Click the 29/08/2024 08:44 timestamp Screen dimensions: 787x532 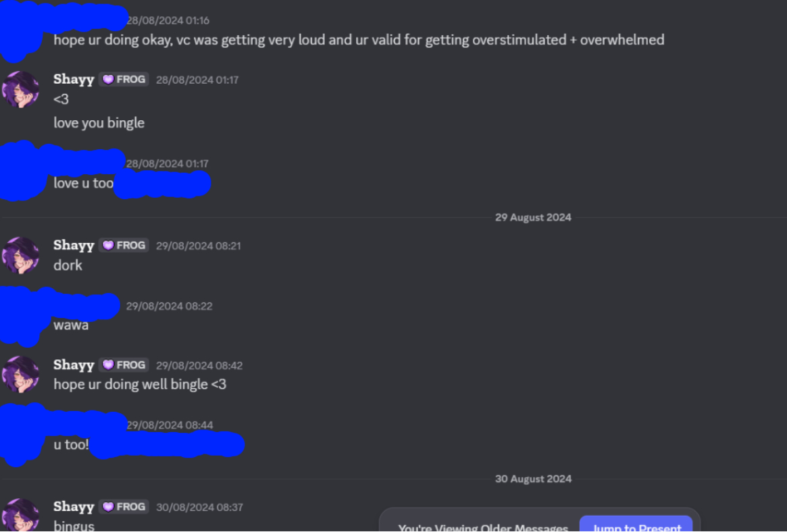point(170,425)
